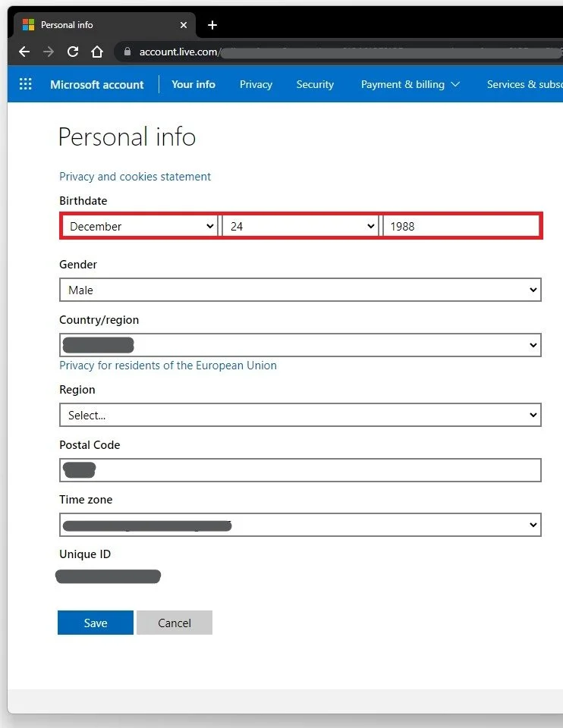
Task: Close the Personal info tab
Action: tap(184, 25)
